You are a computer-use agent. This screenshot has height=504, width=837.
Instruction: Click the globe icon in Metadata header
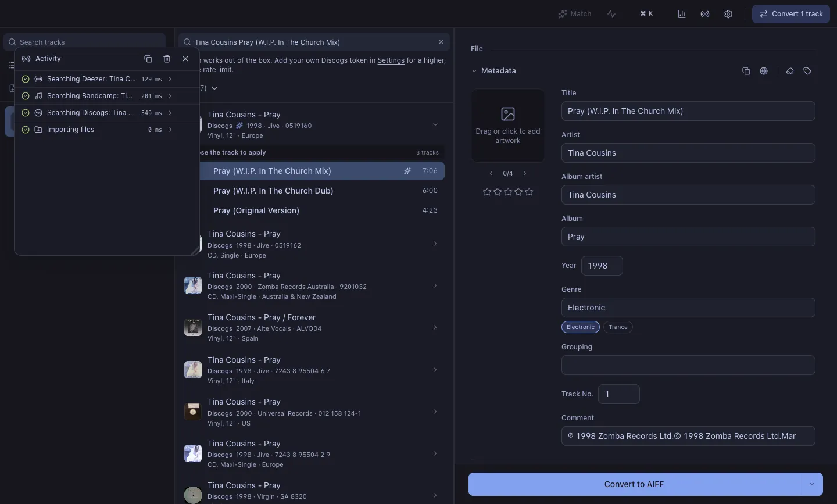[x=764, y=71]
